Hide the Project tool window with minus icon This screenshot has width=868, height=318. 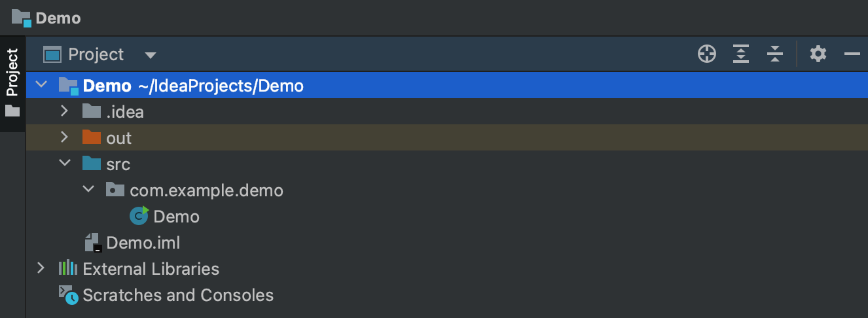tap(852, 54)
